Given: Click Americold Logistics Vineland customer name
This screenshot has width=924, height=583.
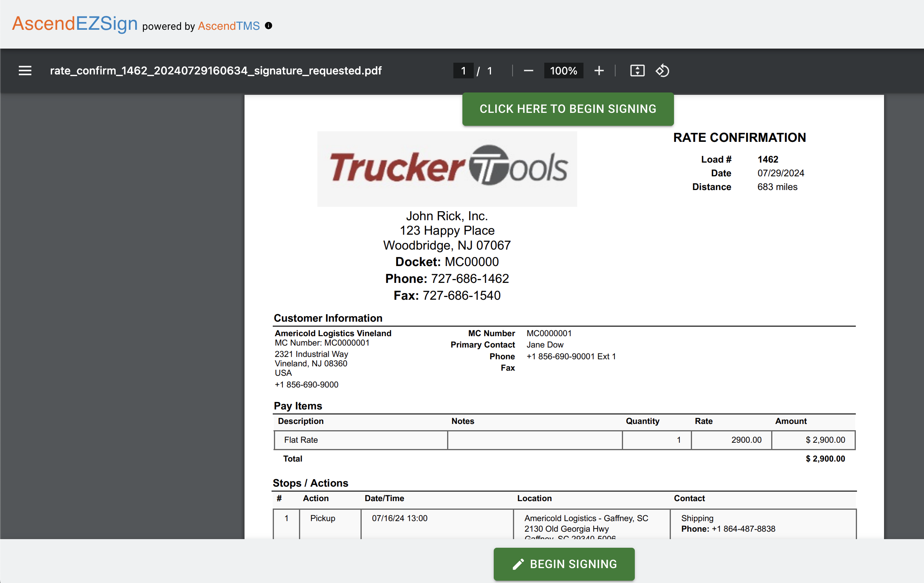Looking at the screenshot, I should (x=333, y=333).
